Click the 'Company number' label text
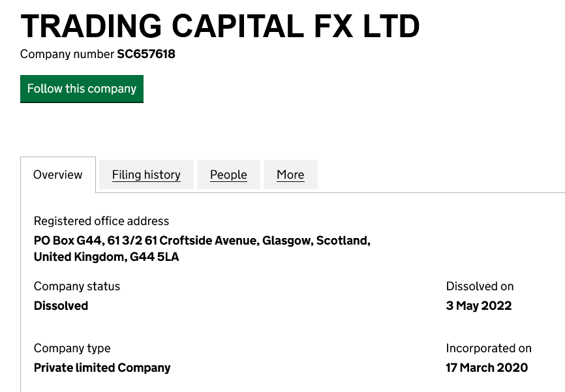Screen dimensions: 565x392 [x=67, y=54]
